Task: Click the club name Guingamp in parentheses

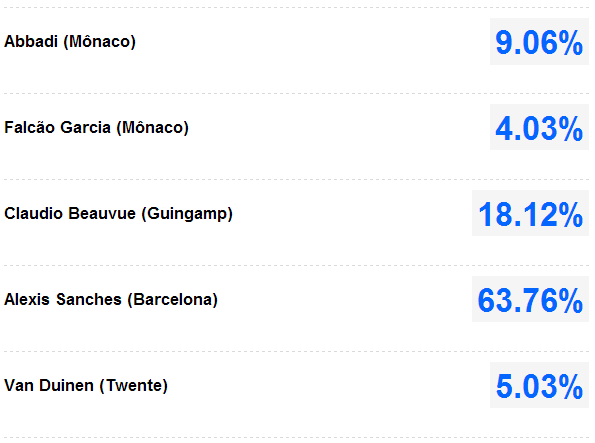Action: (187, 214)
